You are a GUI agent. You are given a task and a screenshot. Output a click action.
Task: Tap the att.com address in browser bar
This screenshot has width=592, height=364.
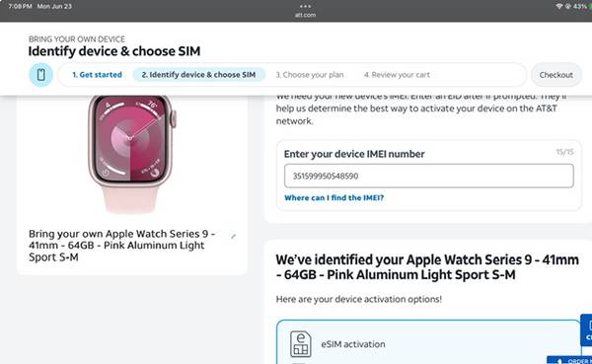tap(305, 15)
